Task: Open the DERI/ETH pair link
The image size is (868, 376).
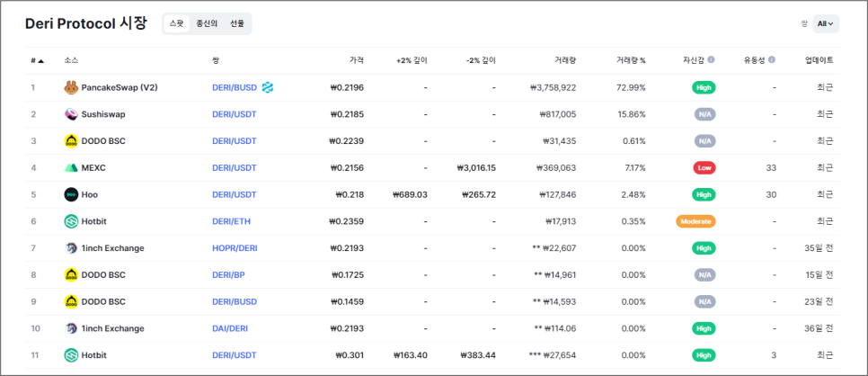Action: [232, 221]
